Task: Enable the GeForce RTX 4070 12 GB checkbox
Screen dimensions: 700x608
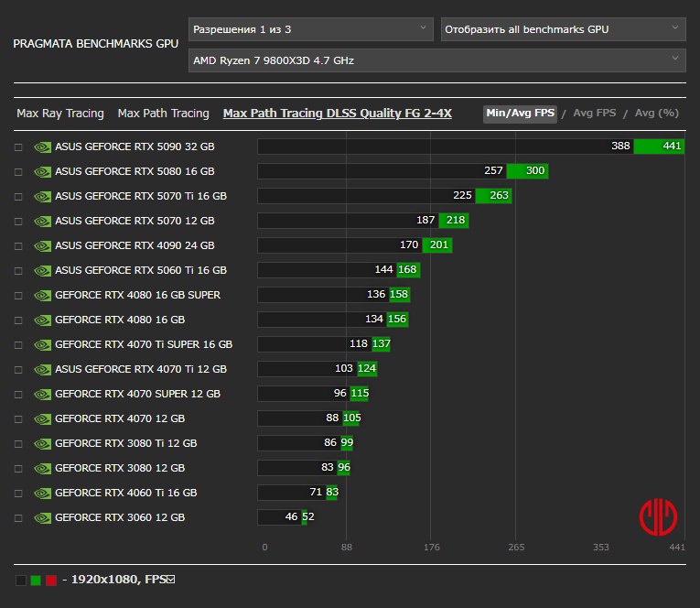Action: point(18,418)
